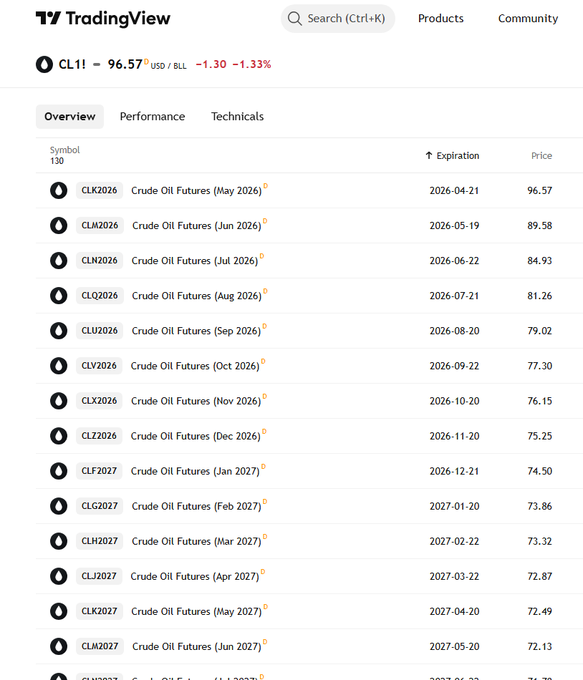Click the sort arrow beside Expiration
The height and width of the screenshot is (680, 583).
pos(429,155)
